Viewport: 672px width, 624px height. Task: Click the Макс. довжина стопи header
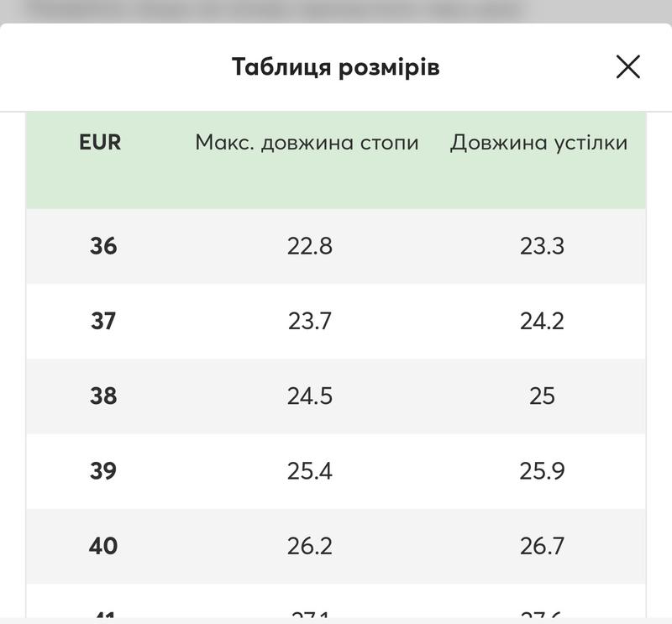pos(307,142)
